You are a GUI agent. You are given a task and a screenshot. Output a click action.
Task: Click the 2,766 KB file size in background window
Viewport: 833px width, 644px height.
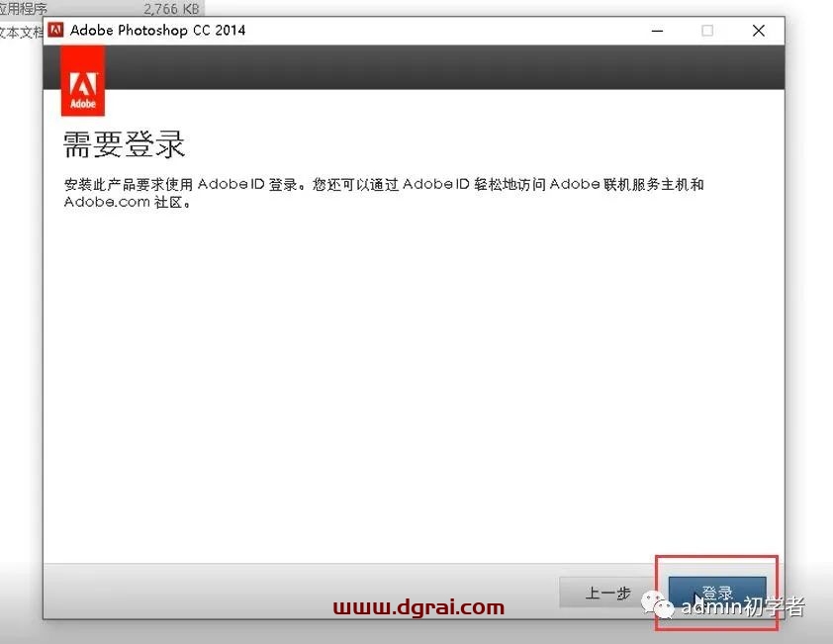tap(171, 9)
